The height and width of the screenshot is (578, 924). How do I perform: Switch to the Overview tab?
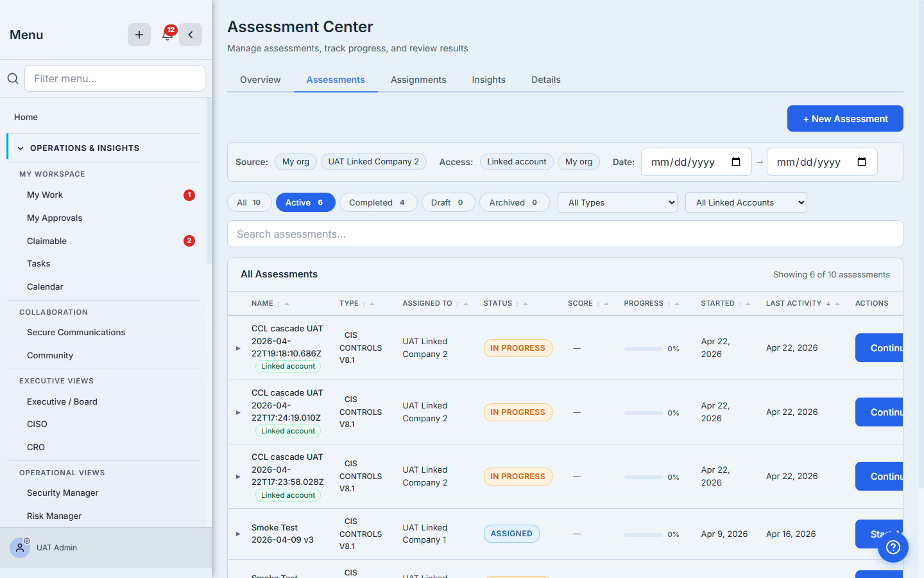(260, 80)
